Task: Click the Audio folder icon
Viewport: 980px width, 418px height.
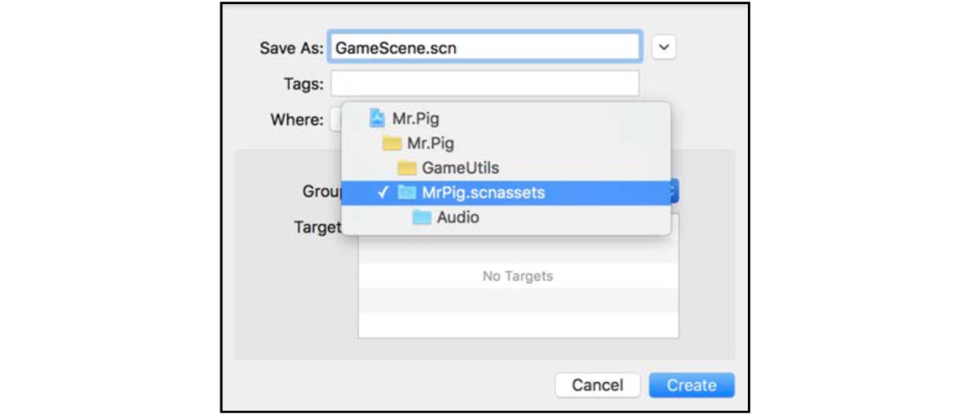Action: pos(422,217)
